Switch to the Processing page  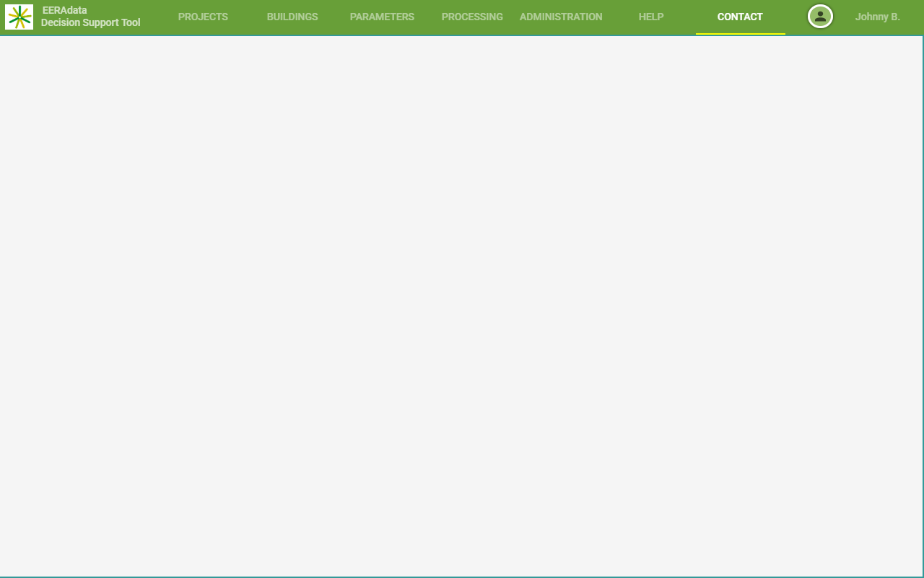pos(472,17)
